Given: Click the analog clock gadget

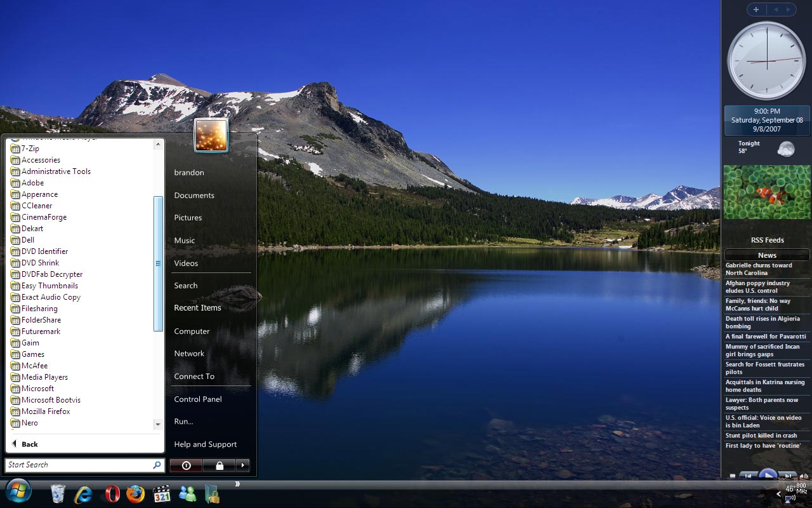Looking at the screenshot, I should point(767,61).
